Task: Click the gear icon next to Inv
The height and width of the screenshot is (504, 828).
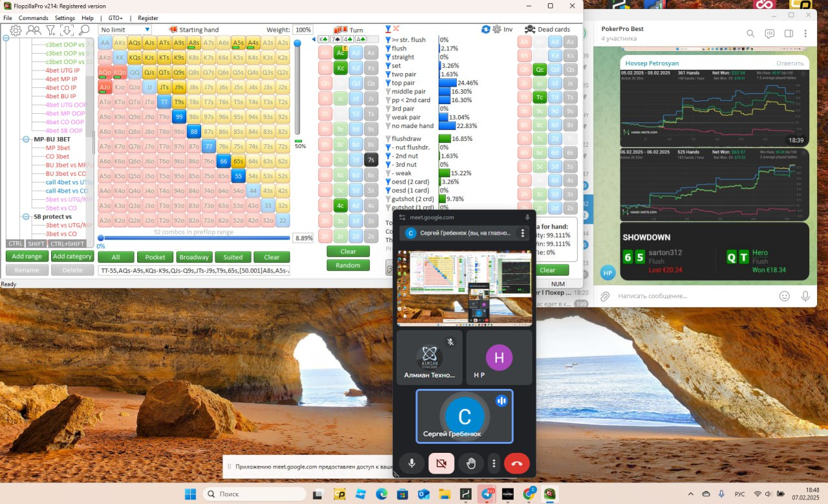Action: point(497,29)
